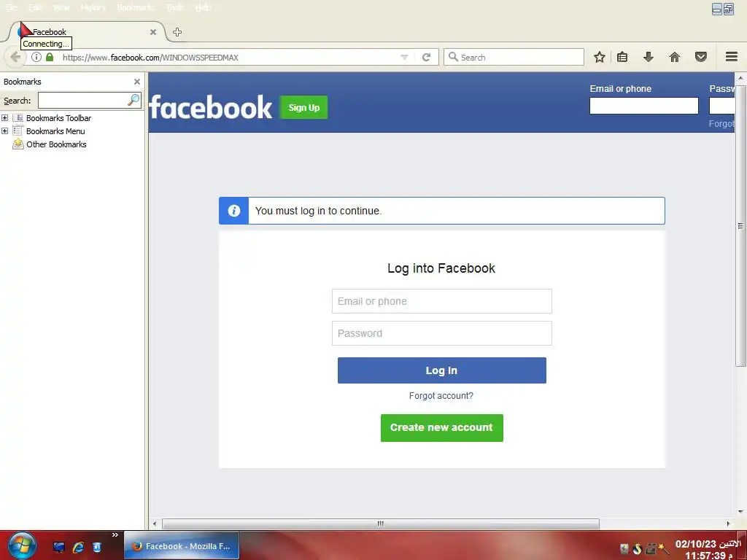Viewport: 747px width, 560px height.
Task: Click 'Log into Facebook' heading
Action: [441, 268]
